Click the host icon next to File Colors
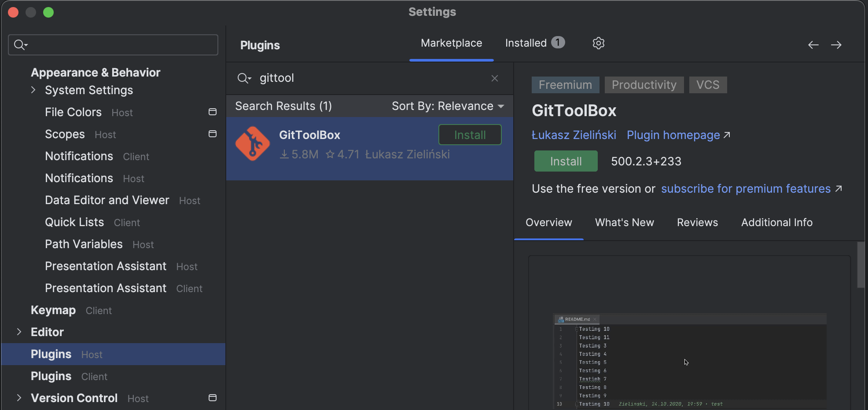 tap(213, 112)
